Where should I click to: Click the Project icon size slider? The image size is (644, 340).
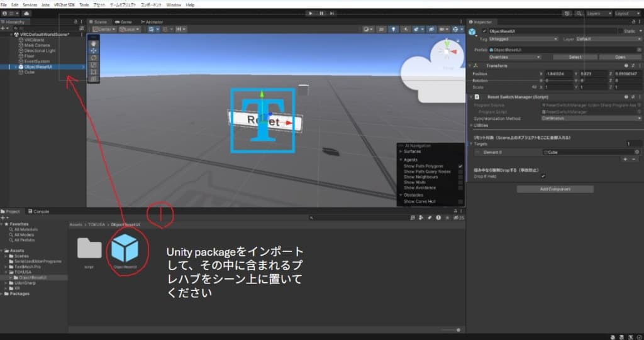(452, 330)
